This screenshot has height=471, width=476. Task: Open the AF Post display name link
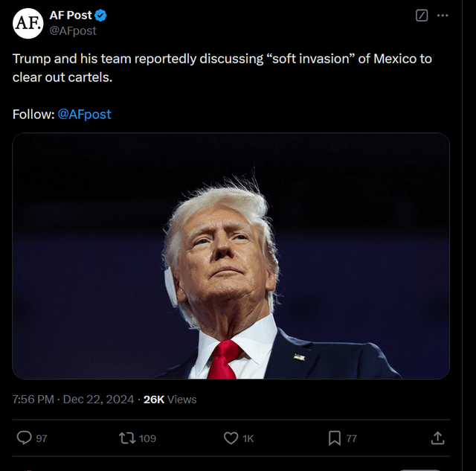[71, 16]
